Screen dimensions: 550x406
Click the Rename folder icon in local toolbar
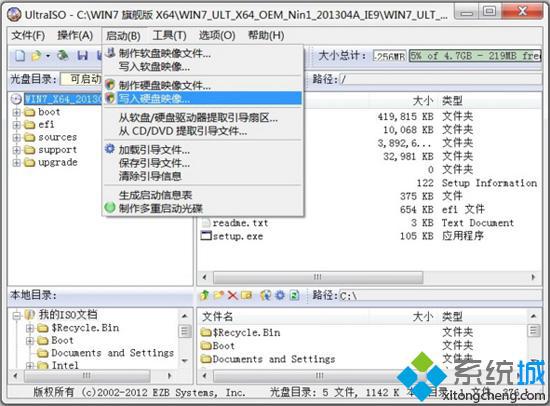pos(246,295)
